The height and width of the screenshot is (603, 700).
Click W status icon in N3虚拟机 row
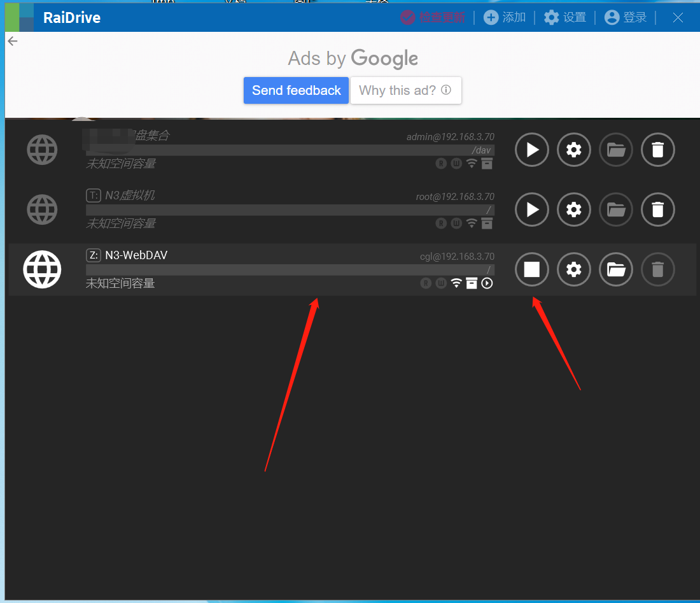[x=456, y=223]
